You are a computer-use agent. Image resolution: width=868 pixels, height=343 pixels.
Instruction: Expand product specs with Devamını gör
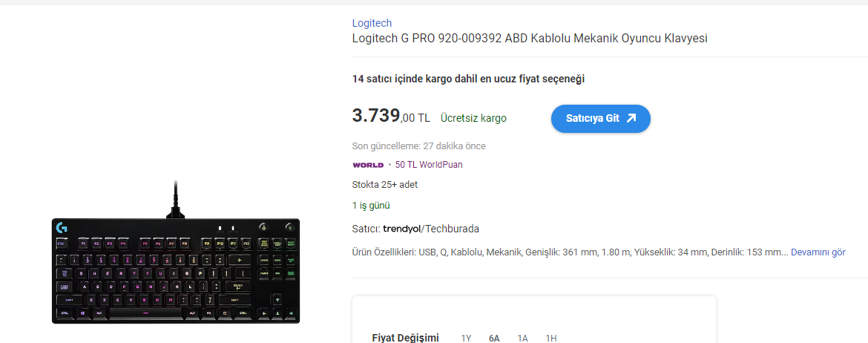(818, 252)
